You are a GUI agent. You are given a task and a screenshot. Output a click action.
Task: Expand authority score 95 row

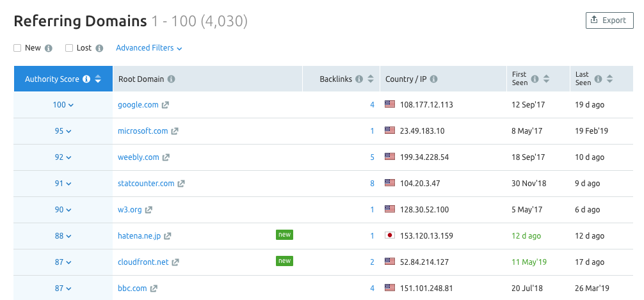pyautogui.click(x=63, y=131)
